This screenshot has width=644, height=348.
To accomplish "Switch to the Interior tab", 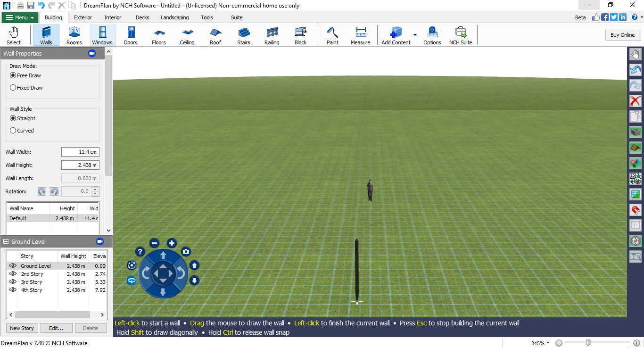I will 113,17.
